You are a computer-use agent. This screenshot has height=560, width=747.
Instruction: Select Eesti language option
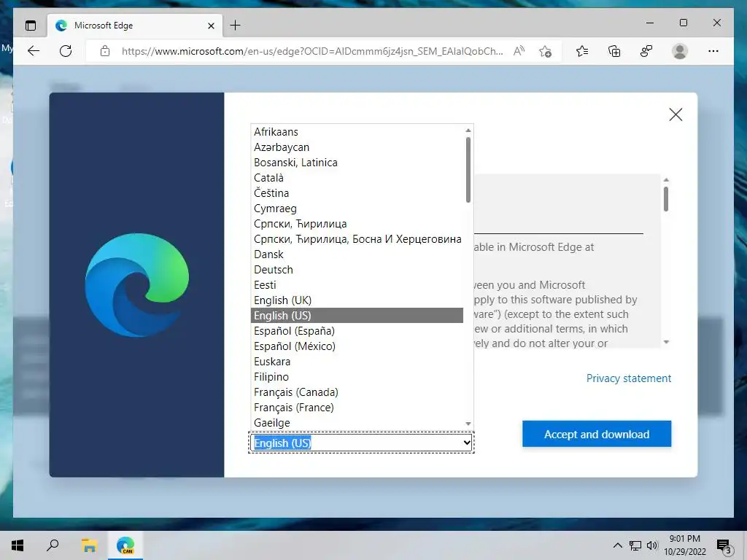click(357, 285)
